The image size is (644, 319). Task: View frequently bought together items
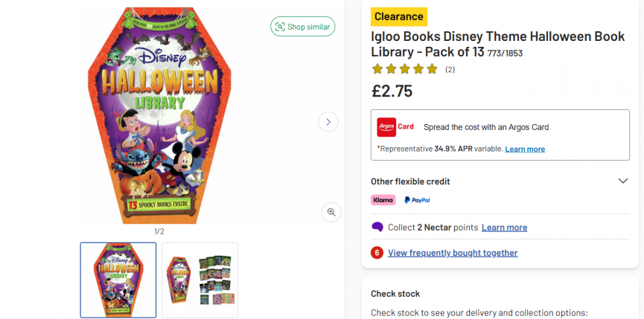pos(453,253)
